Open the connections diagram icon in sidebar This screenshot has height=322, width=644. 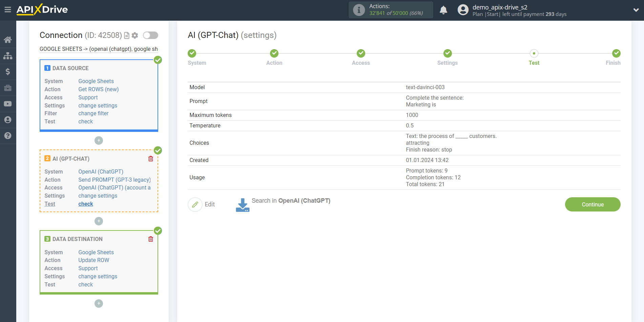click(x=8, y=56)
